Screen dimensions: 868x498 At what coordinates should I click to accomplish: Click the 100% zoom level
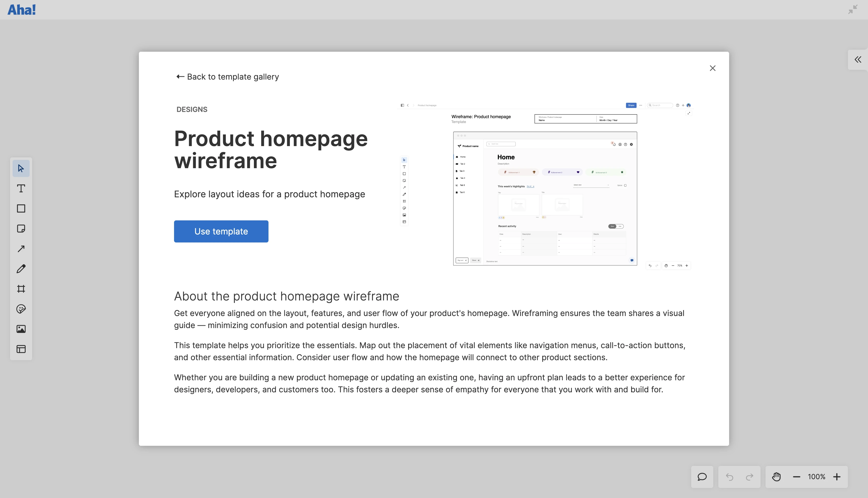click(816, 477)
